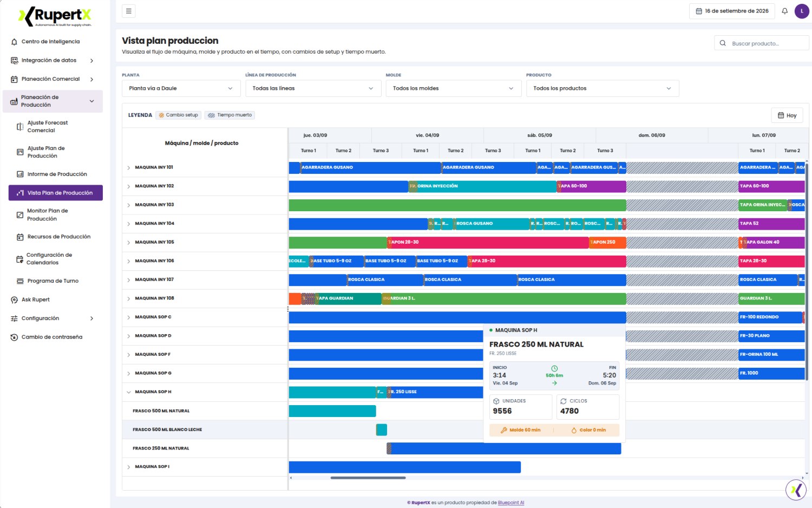Click the green GUARDIAN 3 L. bar on lun. 07/09
The height and width of the screenshot is (508, 812).
771,298
